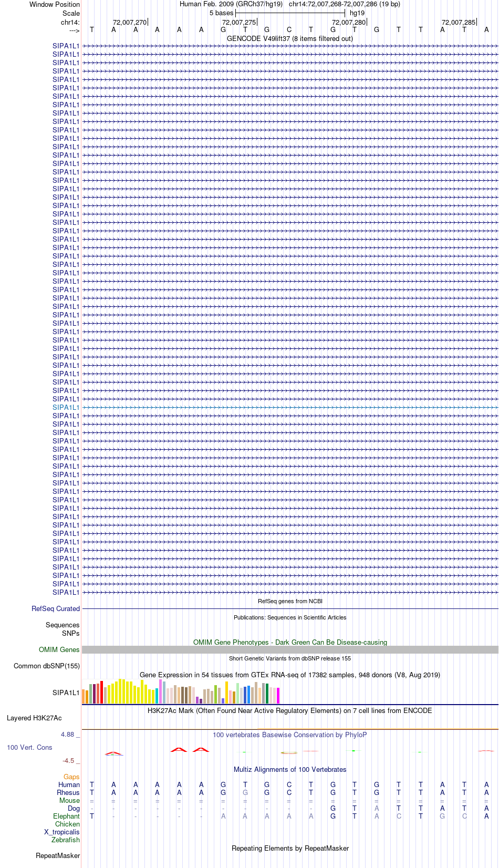Click 'Human Feb. 2009 (GRCh37/hg19)' assembly title
Viewport: 499px width, 868px height.
click(x=231, y=4)
